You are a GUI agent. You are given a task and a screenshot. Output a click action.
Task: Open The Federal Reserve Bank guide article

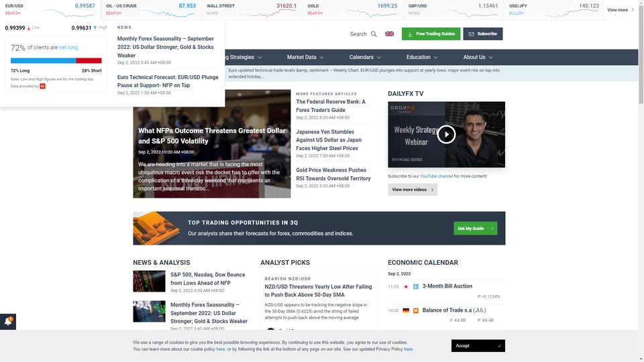click(331, 106)
